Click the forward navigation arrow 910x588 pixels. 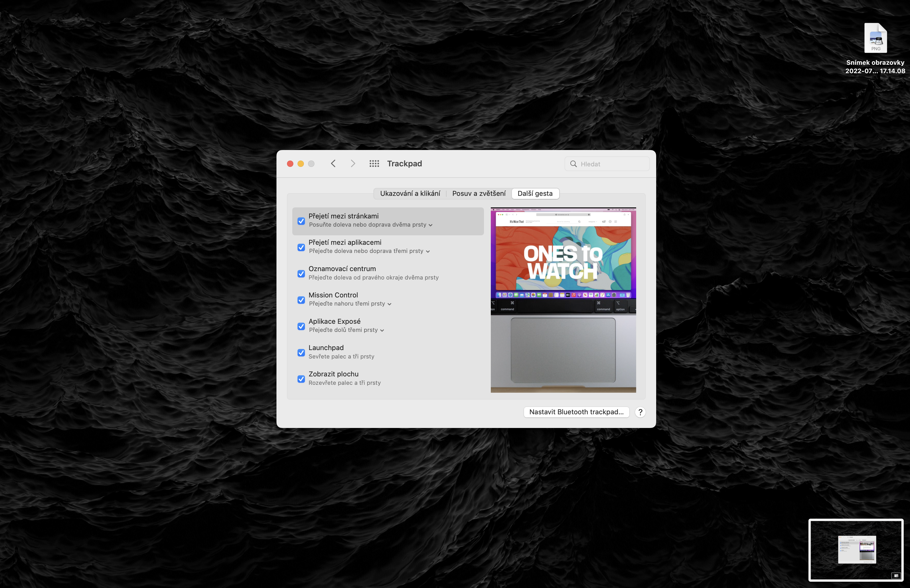point(353,163)
